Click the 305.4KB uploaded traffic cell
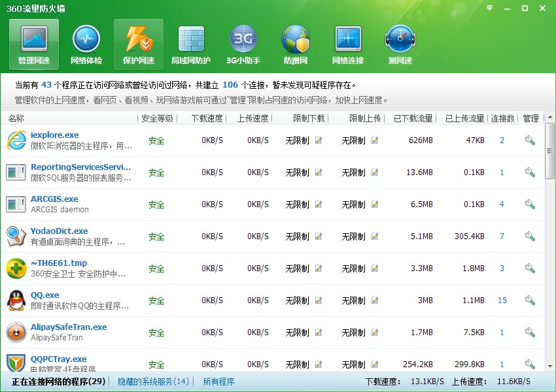 [x=470, y=237]
